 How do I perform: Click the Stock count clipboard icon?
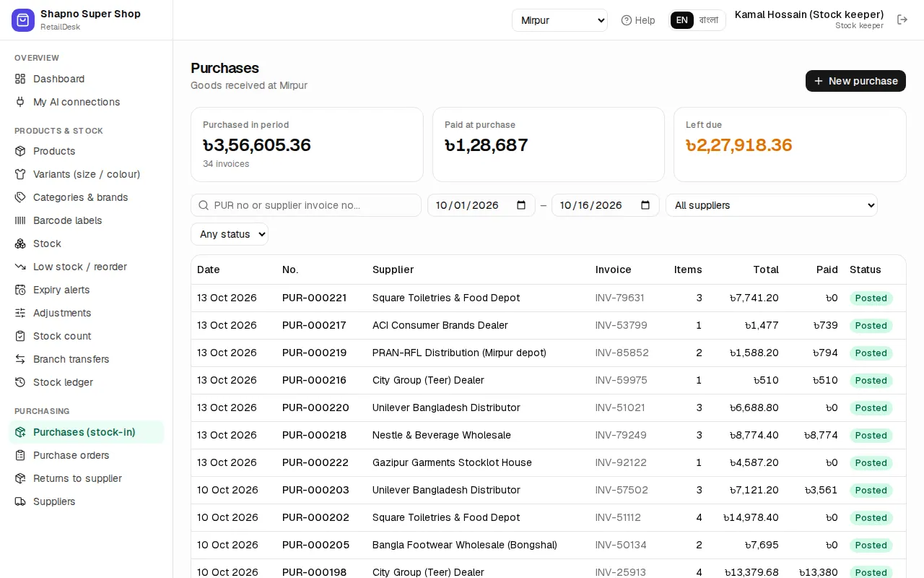(20, 336)
